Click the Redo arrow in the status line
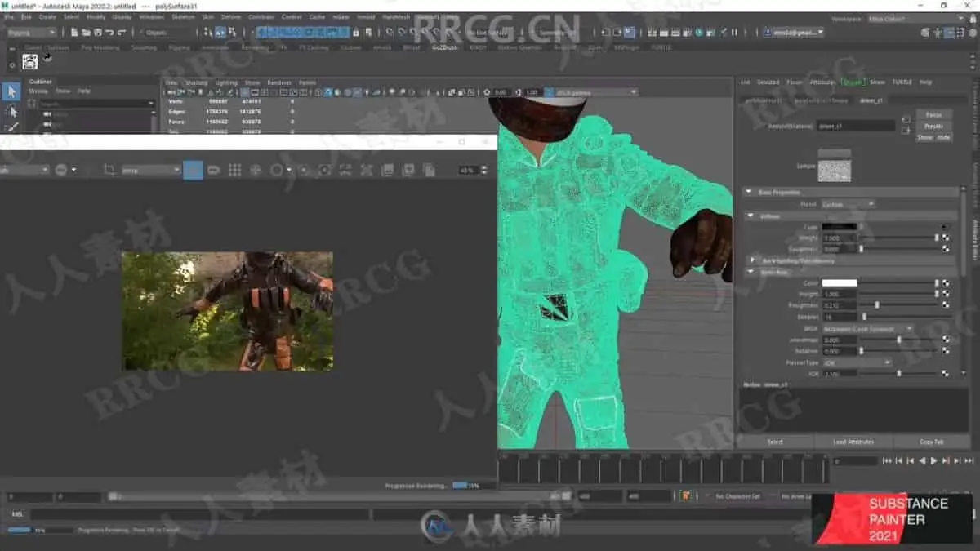 (x=122, y=33)
